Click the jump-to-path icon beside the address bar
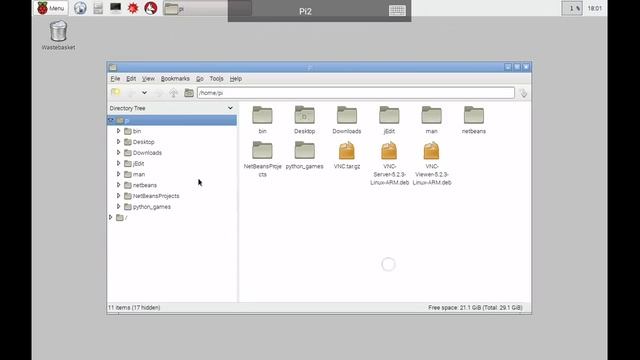Screen dimensions: 640x360 523,93
